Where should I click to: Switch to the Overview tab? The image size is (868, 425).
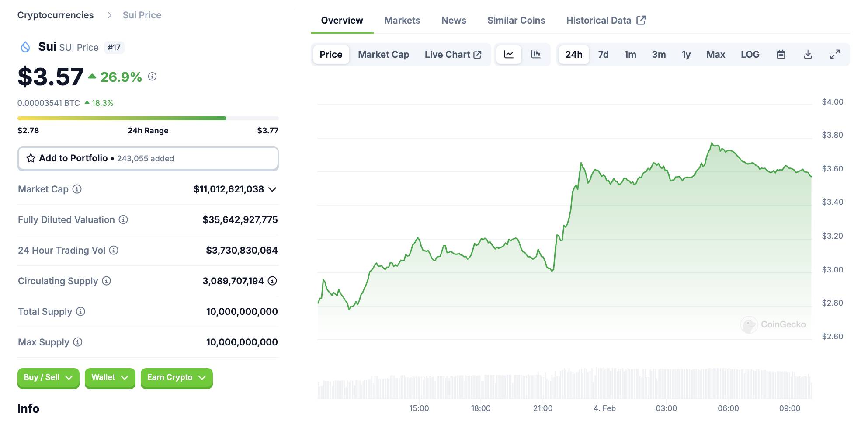pos(342,20)
